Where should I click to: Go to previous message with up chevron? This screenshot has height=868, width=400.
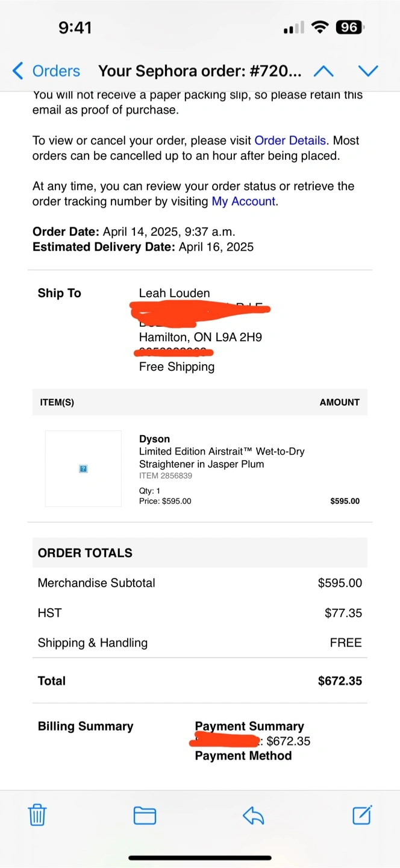[x=323, y=71]
